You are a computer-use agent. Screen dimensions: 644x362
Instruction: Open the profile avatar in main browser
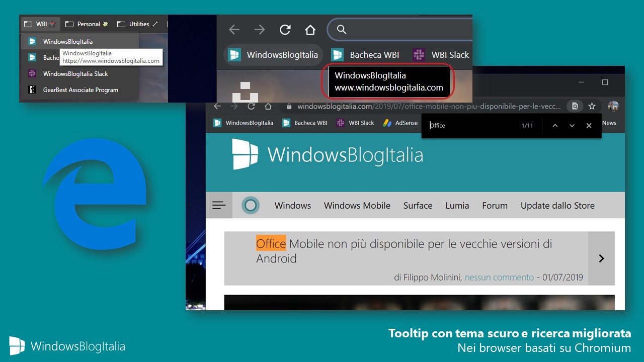click(x=613, y=106)
